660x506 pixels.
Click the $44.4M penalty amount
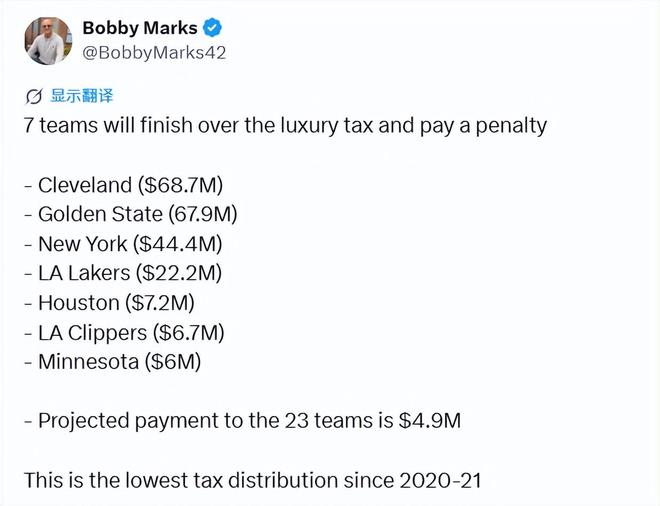coord(178,244)
